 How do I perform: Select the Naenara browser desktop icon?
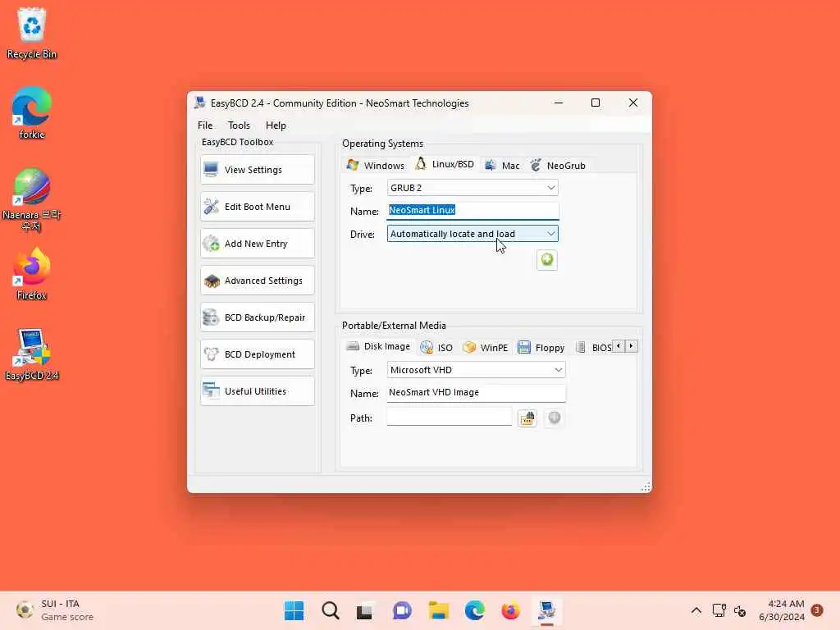[x=32, y=199]
